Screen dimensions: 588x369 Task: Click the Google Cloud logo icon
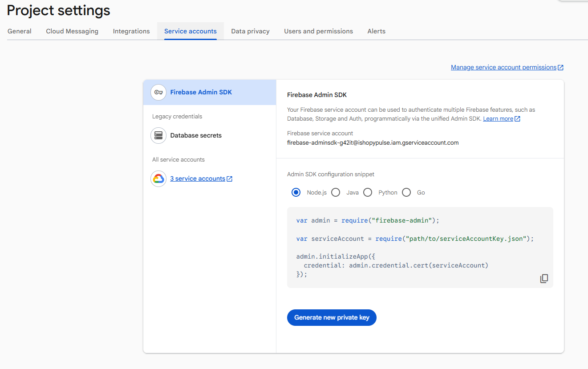pyautogui.click(x=158, y=179)
